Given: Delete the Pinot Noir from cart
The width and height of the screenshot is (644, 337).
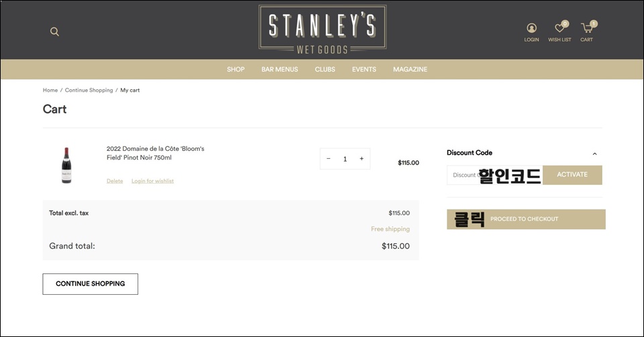Looking at the screenshot, I should 115,181.
